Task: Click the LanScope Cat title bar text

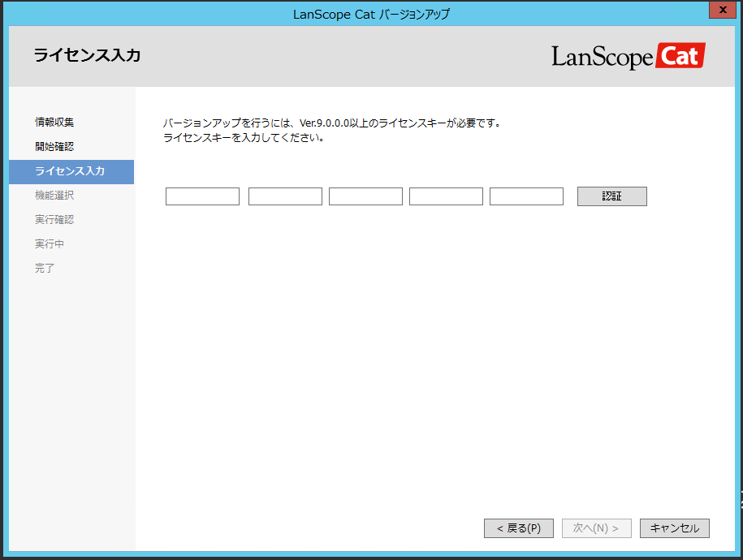Action: 371,14
